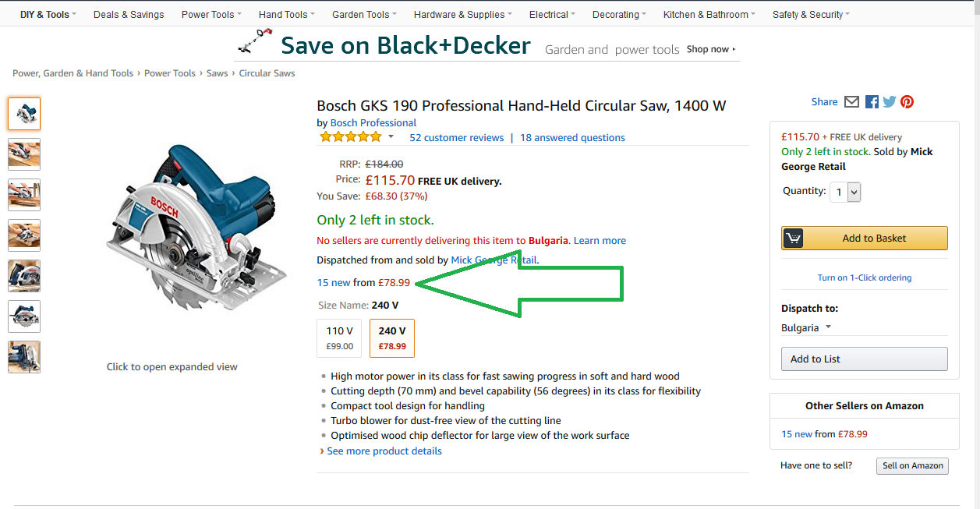Share product on Twitter bird icon
Screen dimensions: 980x509
890,102
